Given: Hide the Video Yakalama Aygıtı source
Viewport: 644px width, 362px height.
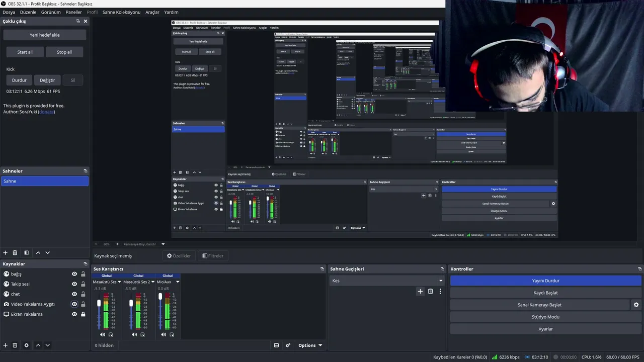Looking at the screenshot, I should (x=74, y=304).
